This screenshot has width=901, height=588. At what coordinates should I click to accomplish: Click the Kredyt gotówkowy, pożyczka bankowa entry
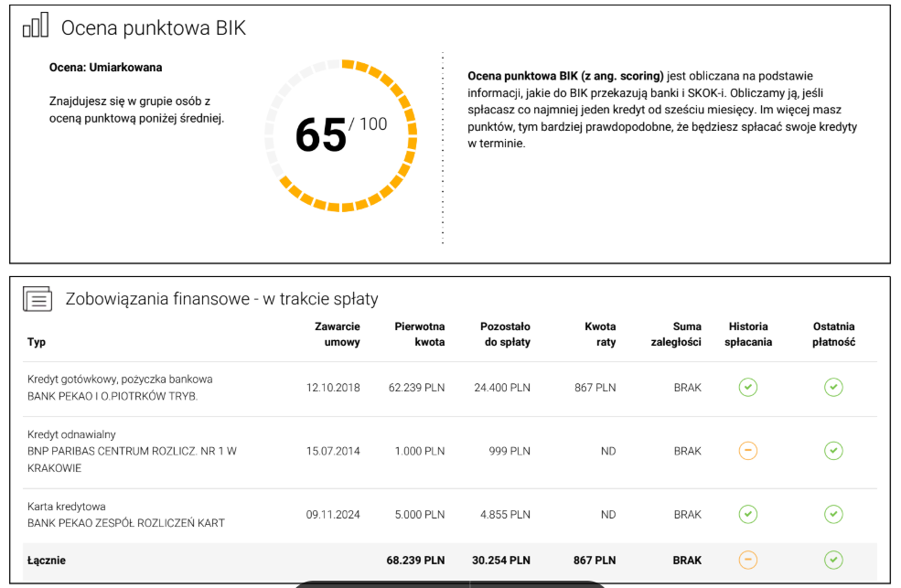coord(120,379)
